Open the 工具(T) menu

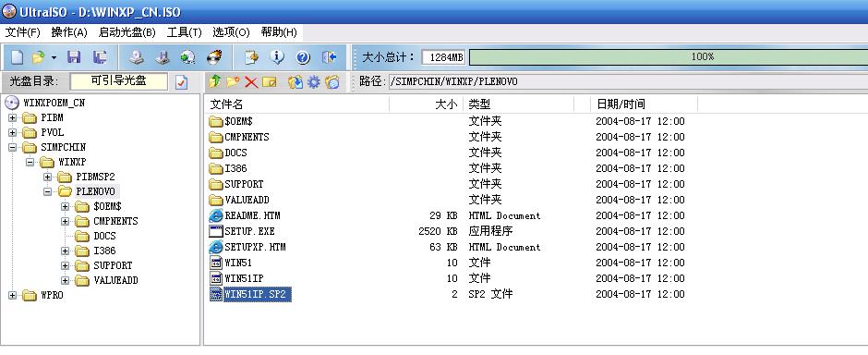185,32
